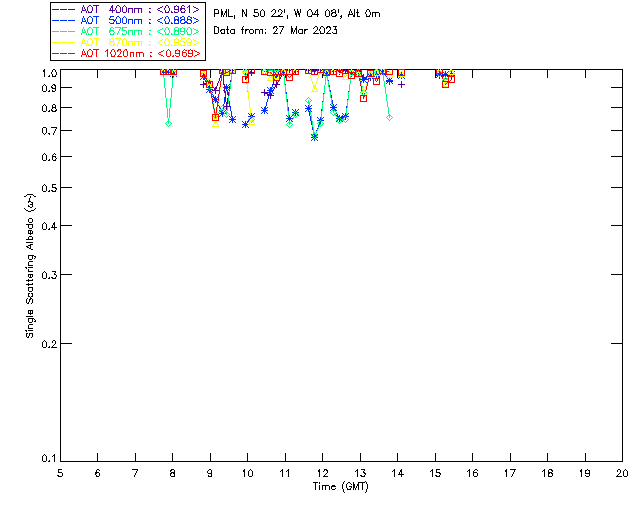This screenshot has width=640, height=512.
Task: Click the lowest blue asterisk near hour 12
Action: point(314,137)
